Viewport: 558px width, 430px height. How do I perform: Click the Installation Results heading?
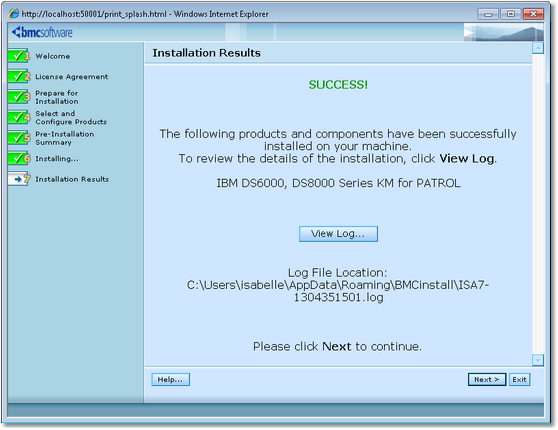[206, 53]
